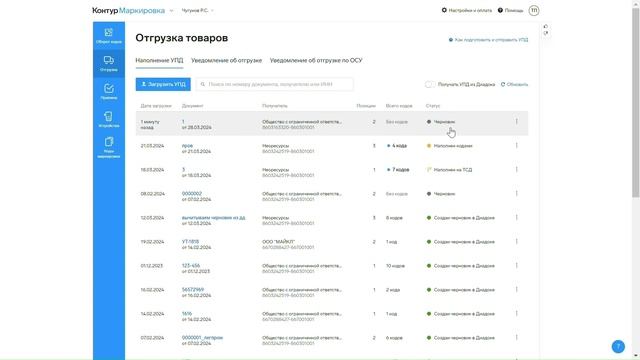Click Черновик status in the 08.02.2024 row
The height and width of the screenshot is (360, 640).
[x=441, y=194]
